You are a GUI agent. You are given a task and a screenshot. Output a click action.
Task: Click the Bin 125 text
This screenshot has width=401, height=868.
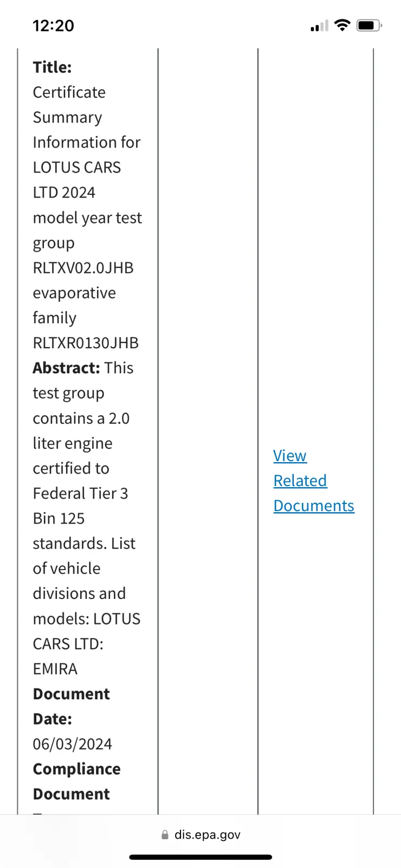tap(59, 518)
